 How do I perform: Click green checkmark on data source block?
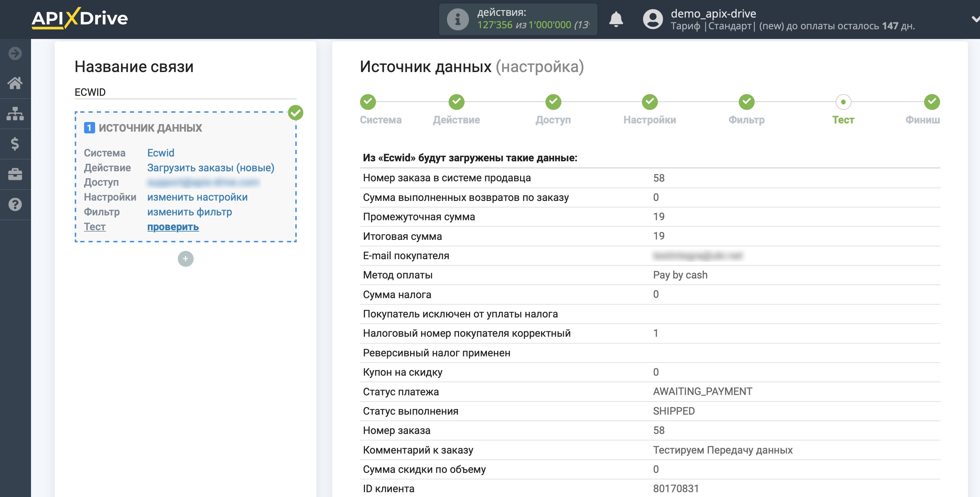[x=296, y=113]
